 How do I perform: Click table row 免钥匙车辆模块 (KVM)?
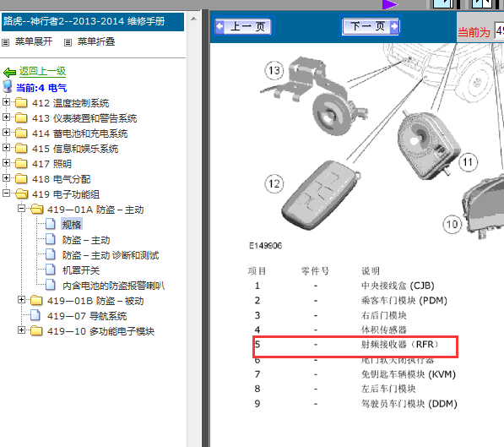(355, 374)
